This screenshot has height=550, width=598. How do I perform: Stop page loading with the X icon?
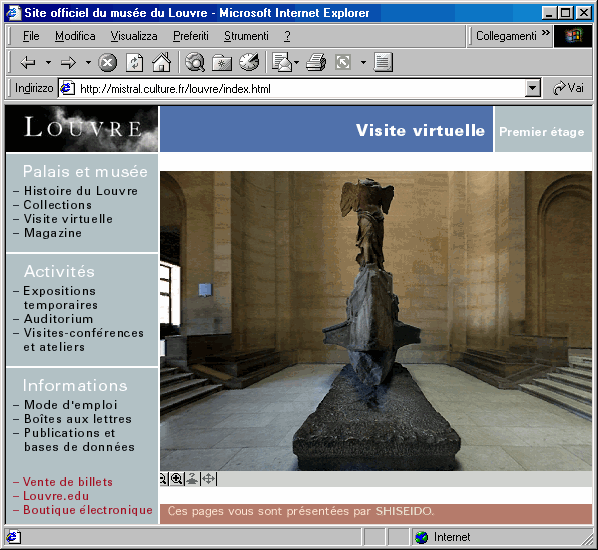(108, 62)
